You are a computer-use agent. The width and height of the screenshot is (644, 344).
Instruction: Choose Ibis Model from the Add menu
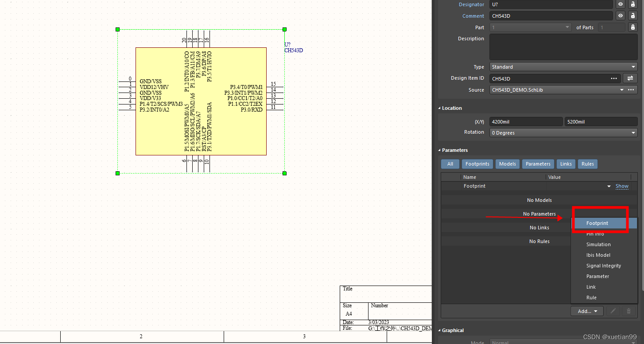tap(605, 255)
